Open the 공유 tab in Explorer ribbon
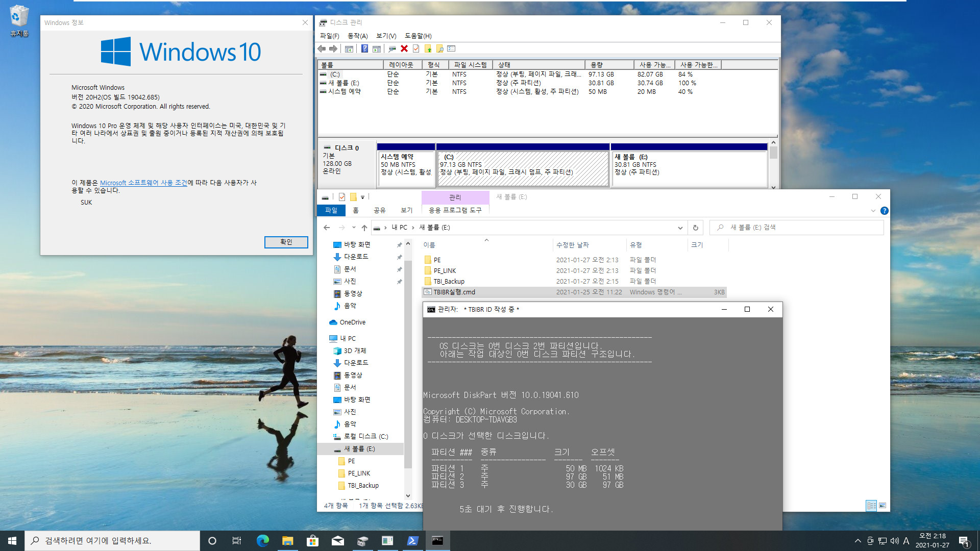The width and height of the screenshot is (980, 551). point(379,210)
